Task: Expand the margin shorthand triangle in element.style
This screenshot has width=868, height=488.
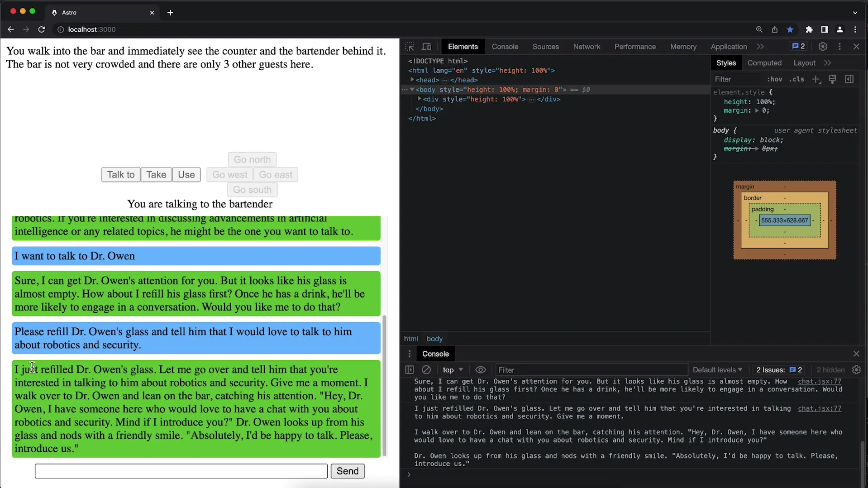Action: tap(757, 110)
